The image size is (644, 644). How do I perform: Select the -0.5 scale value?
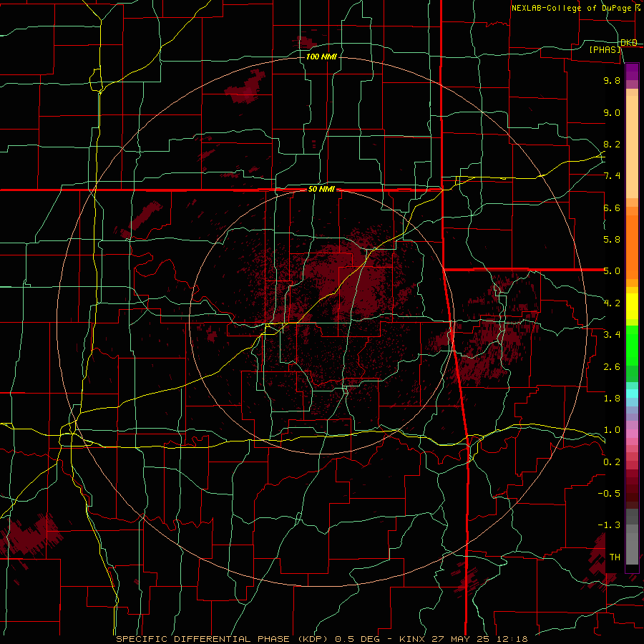[609, 494]
